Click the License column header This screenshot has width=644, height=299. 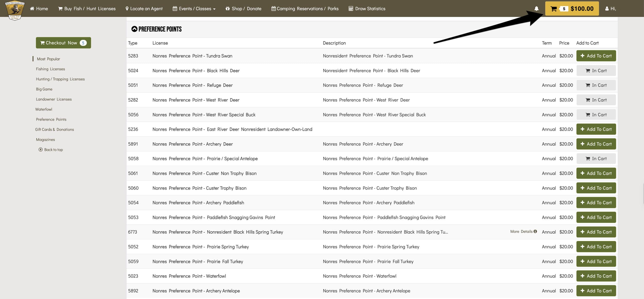point(160,43)
